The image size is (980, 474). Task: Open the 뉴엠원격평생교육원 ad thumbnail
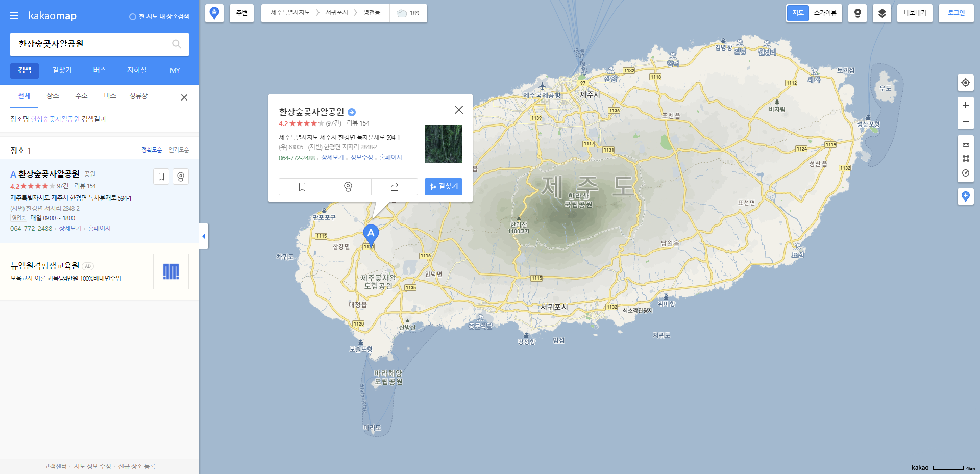pyautogui.click(x=171, y=271)
